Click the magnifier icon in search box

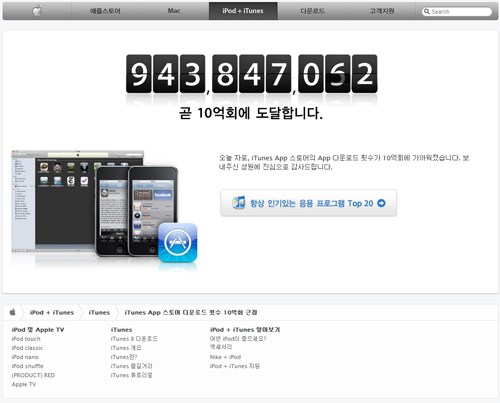click(x=427, y=12)
